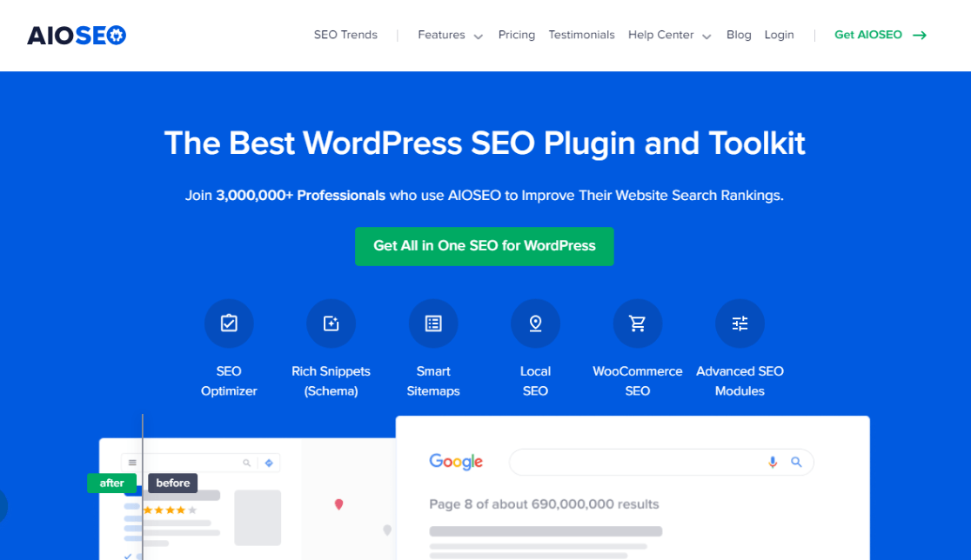The width and height of the screenshot is (971, 560).
Task: Select Pricing from the navigation
Action: [517, 35]
